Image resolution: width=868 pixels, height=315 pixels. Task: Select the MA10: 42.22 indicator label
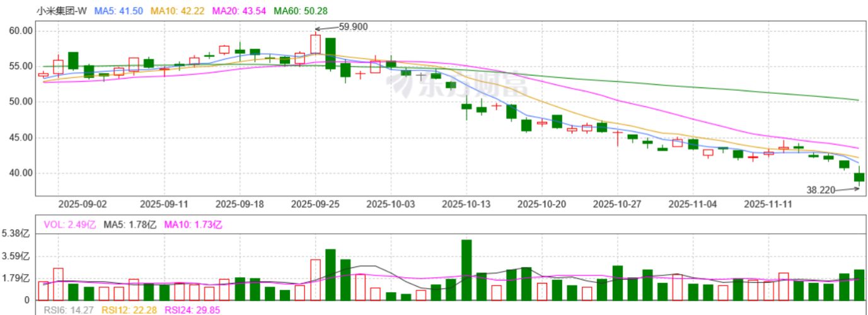point(179,11)
